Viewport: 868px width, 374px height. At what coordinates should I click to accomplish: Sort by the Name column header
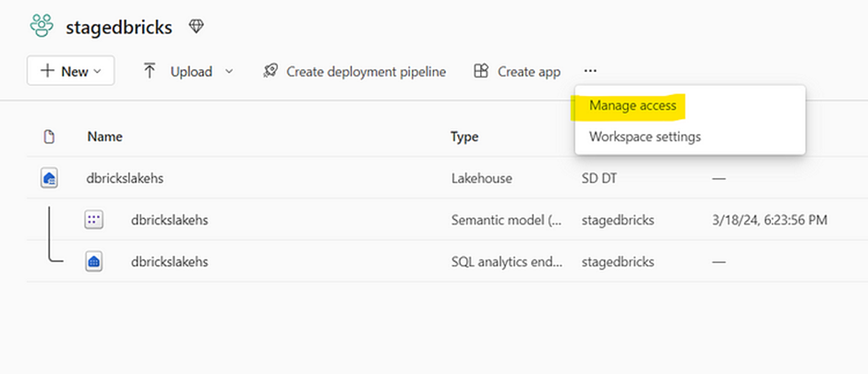coord(104,137)
